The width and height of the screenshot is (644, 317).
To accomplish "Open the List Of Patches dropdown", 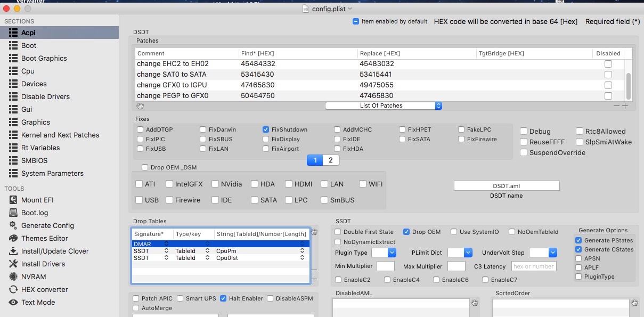I will pyautogui.click(x=384, y=105).
